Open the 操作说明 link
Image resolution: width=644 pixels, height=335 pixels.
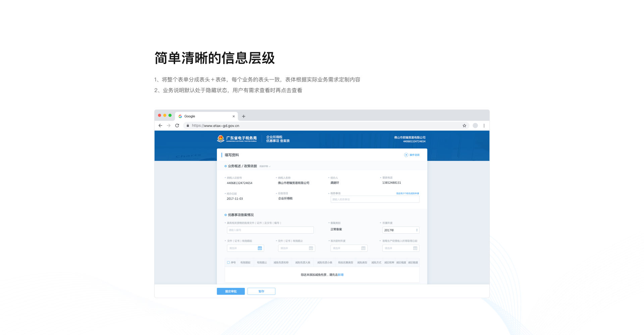pos(414,155)
